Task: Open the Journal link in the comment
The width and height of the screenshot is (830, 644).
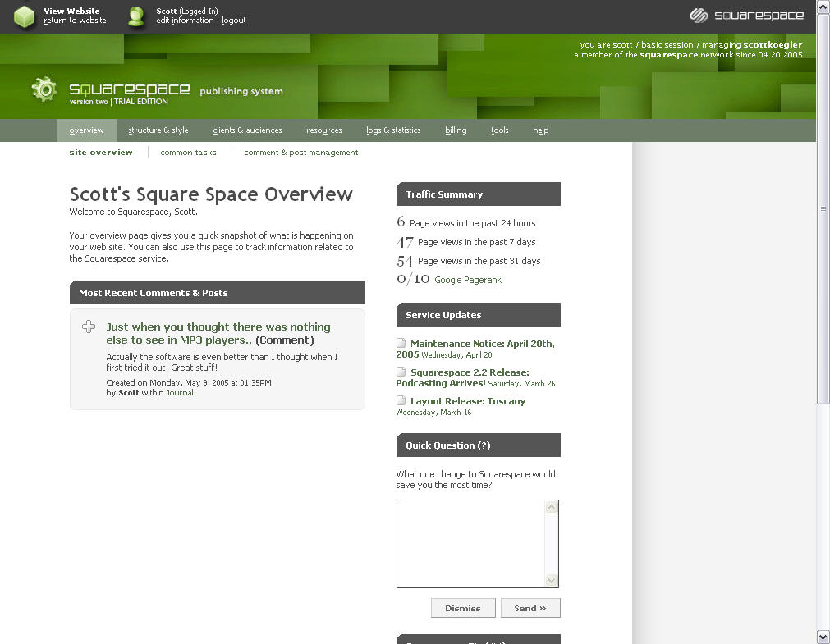Action: (x=180, y=393)
